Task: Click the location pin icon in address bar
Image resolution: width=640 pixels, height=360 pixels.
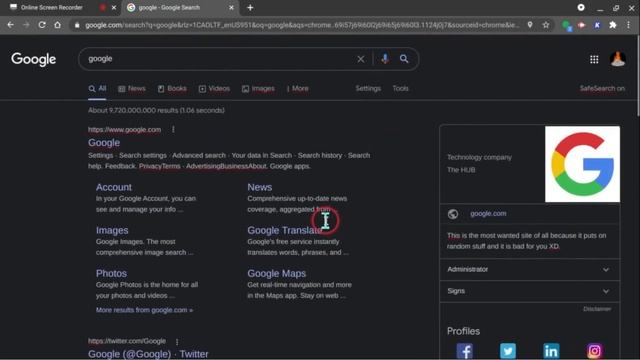Action: coord(530,25)
